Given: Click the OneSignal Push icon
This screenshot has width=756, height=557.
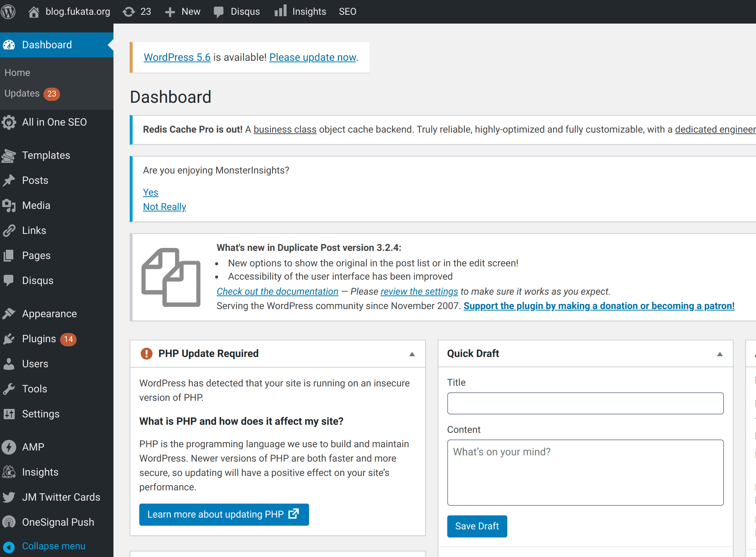Looking at the screenshot, I should tap(9, 522).
